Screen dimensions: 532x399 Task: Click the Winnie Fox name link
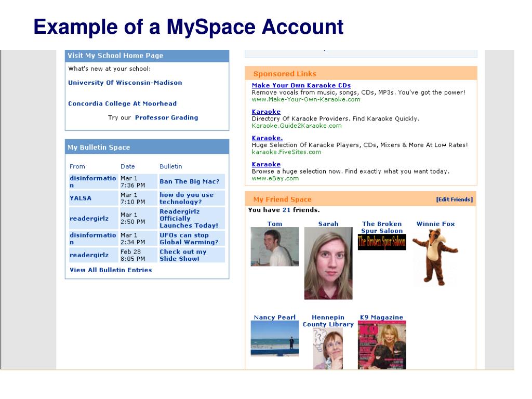tap(435, 224)
